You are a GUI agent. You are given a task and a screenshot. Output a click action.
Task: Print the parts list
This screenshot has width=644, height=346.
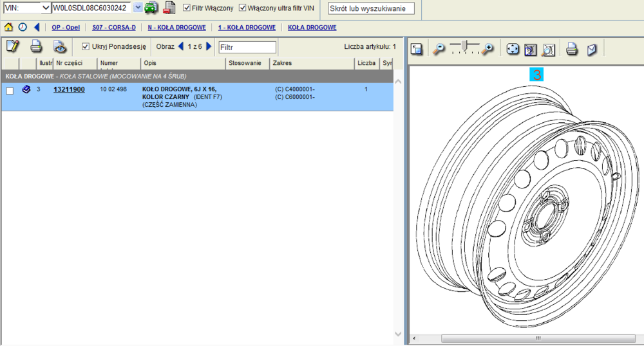pos(36,46)
